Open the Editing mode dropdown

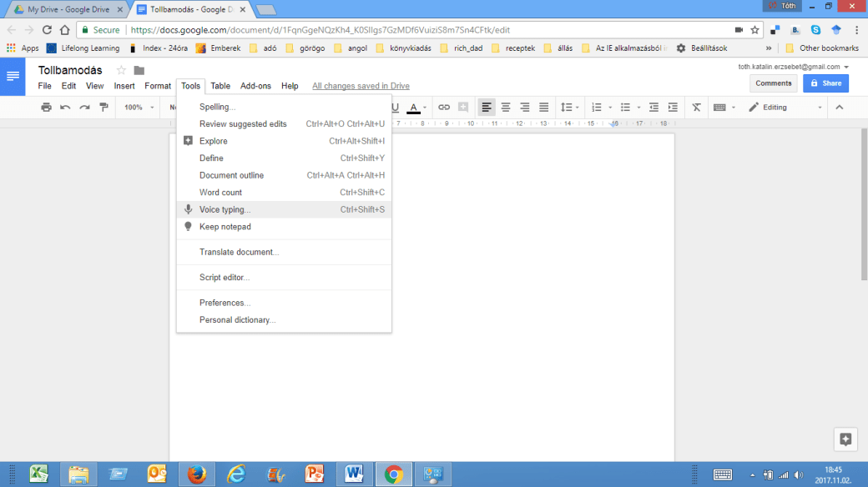point(785,108)
